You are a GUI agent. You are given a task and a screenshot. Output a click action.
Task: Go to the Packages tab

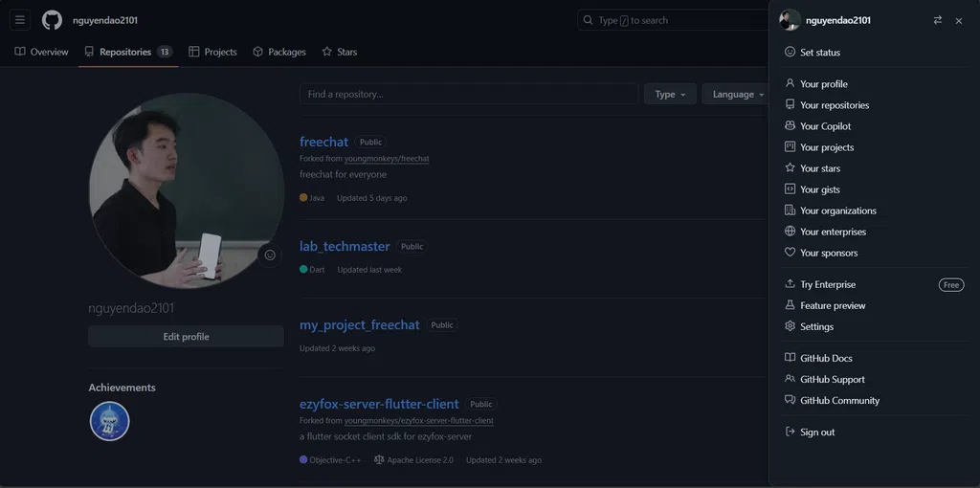[278, 52]
